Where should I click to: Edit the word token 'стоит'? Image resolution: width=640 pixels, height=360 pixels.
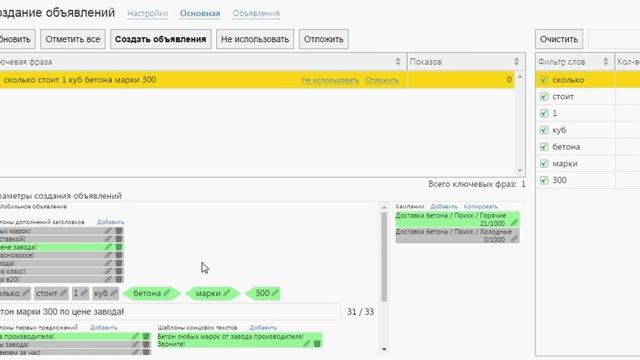point(63,293)
